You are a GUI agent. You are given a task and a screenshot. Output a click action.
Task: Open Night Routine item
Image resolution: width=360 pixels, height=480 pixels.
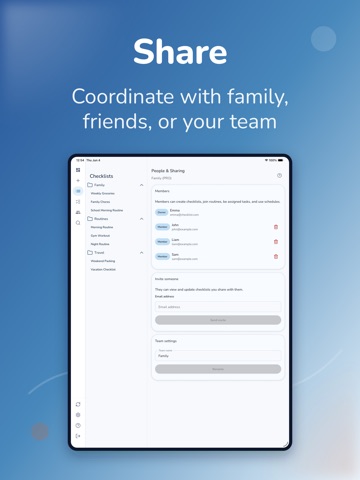[x=100, y=244]
